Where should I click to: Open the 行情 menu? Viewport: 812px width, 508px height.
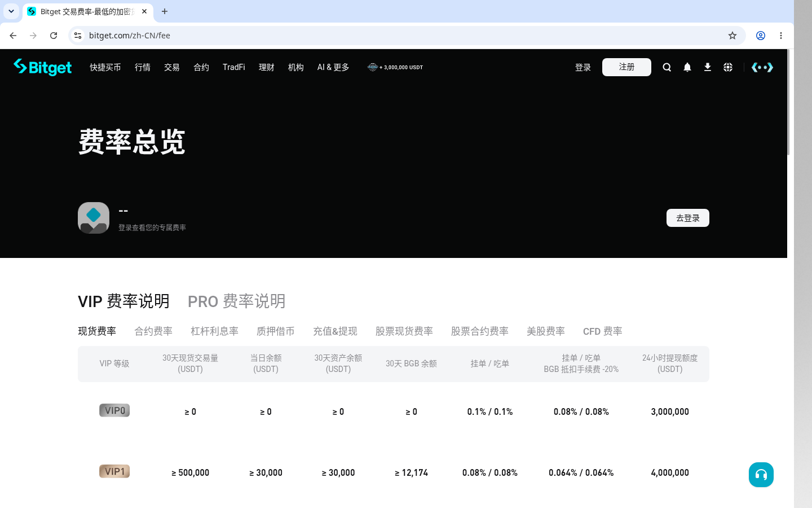click(x=143, y=67)
